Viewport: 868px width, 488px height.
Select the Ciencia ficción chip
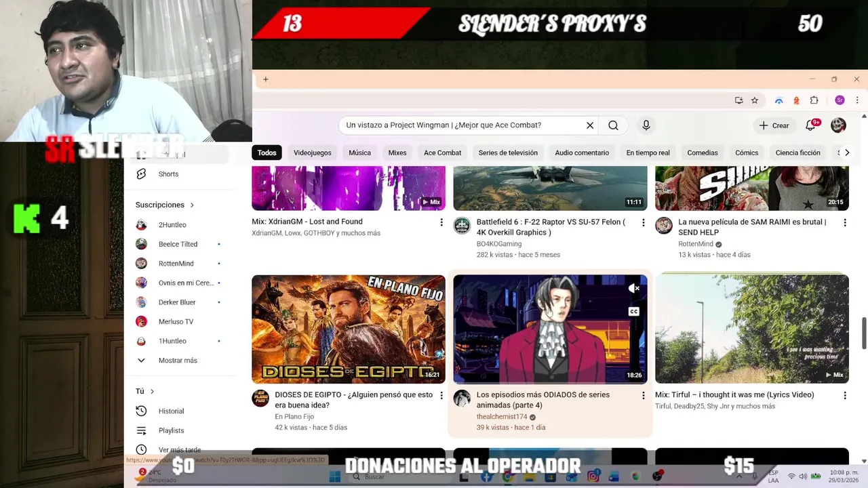[x=797, y=152]
